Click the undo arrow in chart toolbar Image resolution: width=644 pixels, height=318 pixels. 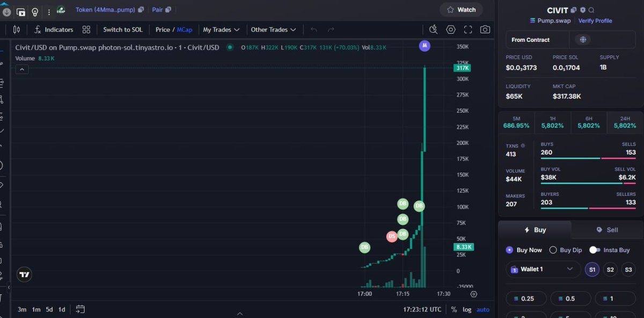(314, 29)
